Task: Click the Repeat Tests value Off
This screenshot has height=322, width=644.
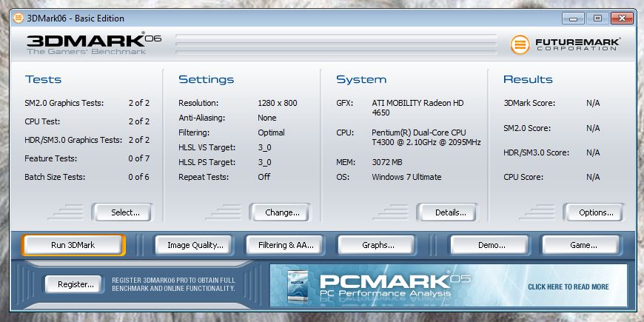Action: 264,177
